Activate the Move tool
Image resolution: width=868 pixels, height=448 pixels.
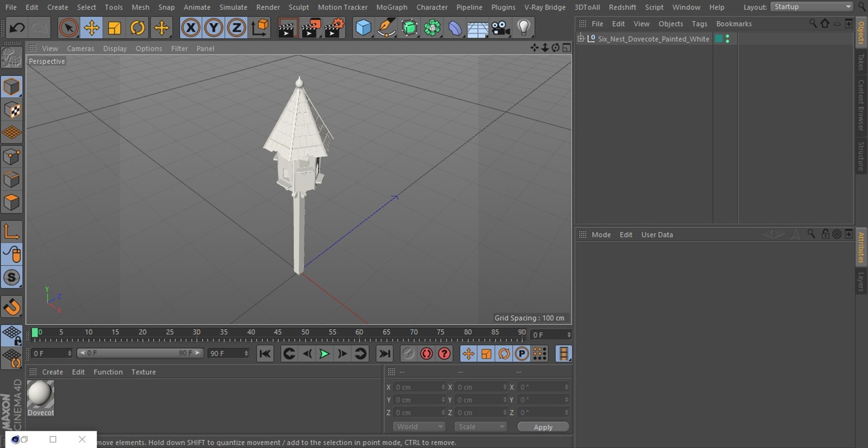(x=91, y=28)
